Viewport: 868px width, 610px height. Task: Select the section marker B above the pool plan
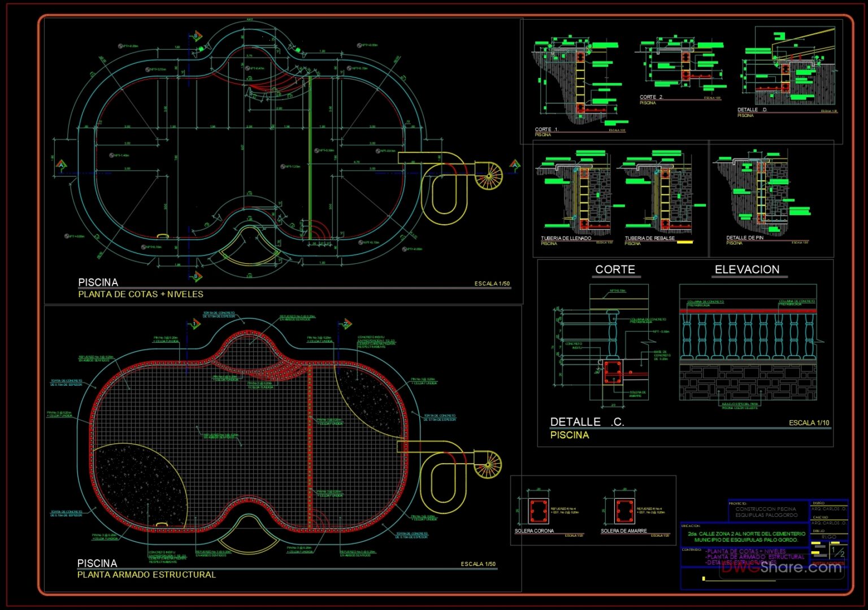(x=196, y=35)
